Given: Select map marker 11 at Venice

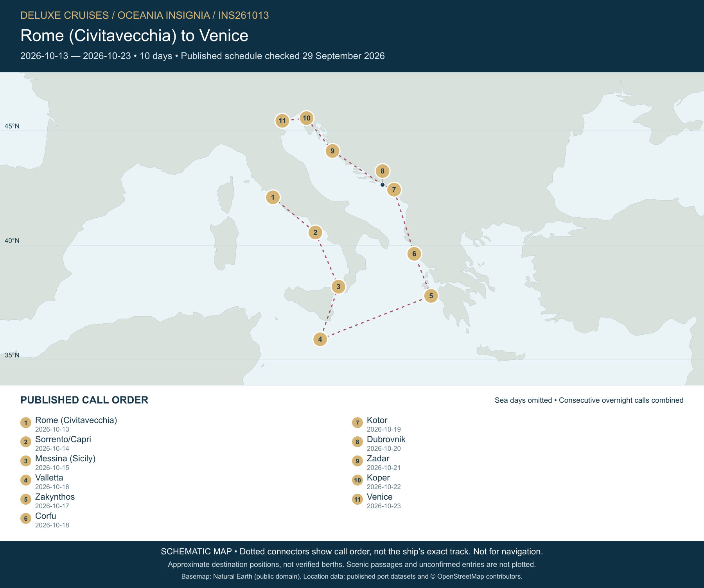Looking at the screenshot, I should click(x=282, y=121).
